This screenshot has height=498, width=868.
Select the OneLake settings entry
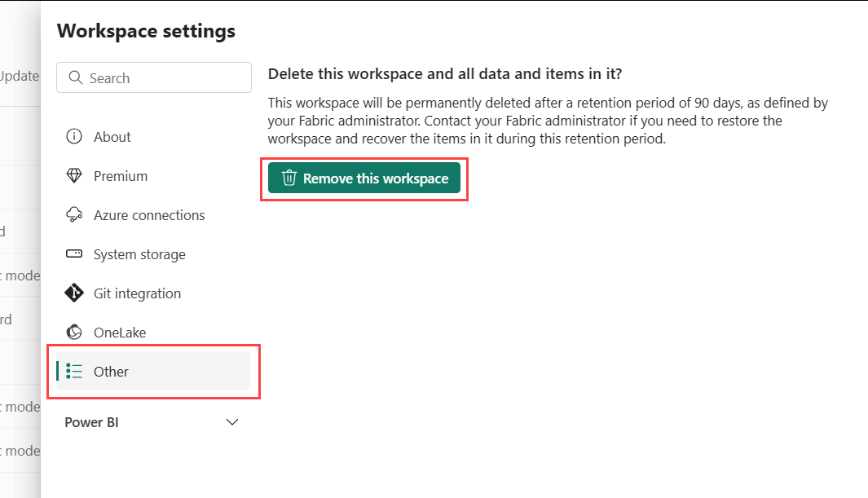coord(120,333)
